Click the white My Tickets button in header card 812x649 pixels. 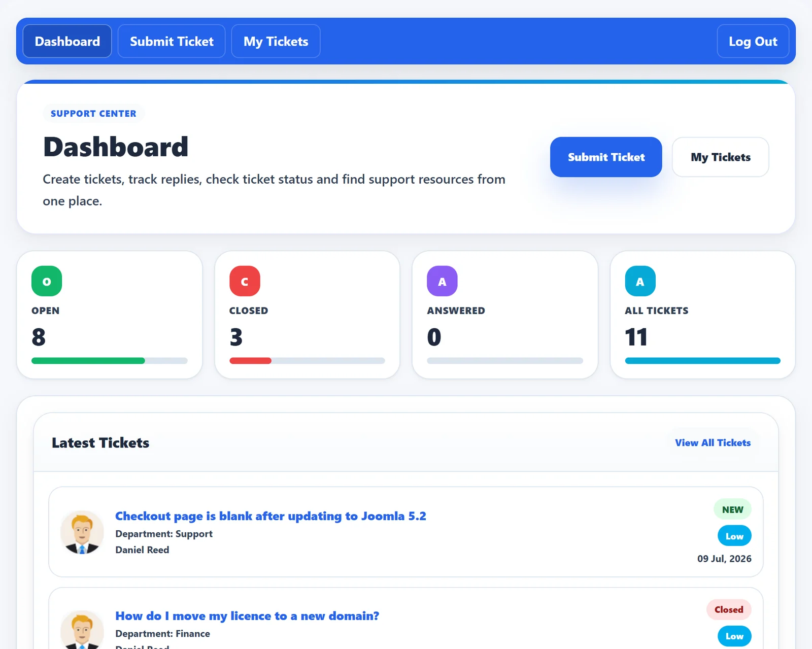click(x=720, y=157)
